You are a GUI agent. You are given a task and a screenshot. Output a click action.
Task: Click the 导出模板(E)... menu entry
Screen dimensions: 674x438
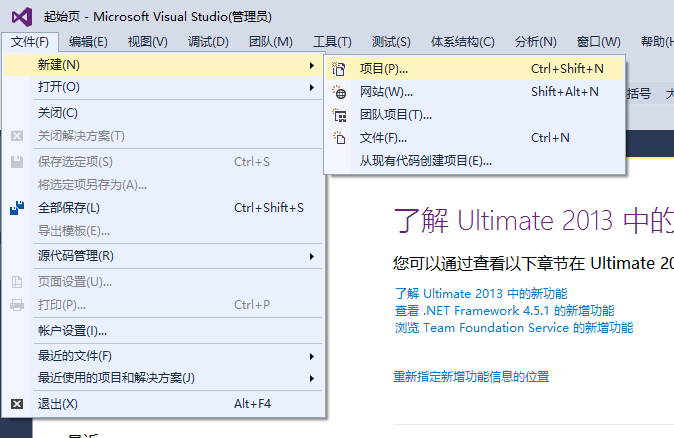163,231
